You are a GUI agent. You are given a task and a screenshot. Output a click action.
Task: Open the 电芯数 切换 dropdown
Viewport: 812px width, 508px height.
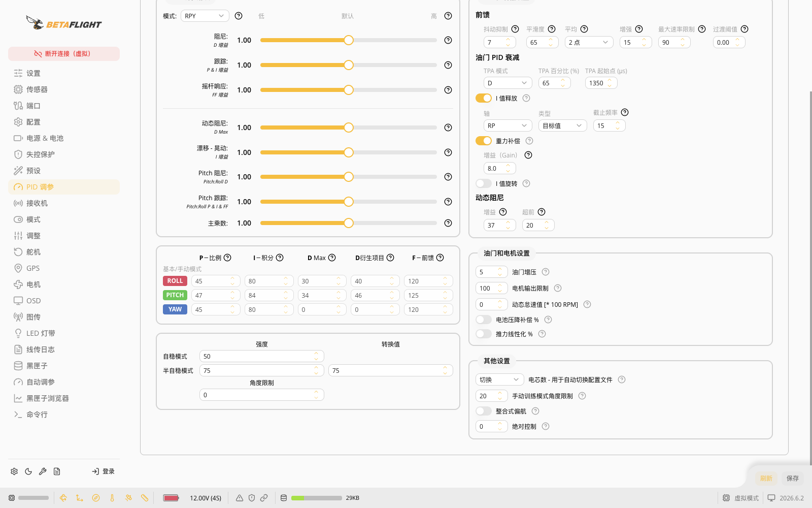[500, 379]
